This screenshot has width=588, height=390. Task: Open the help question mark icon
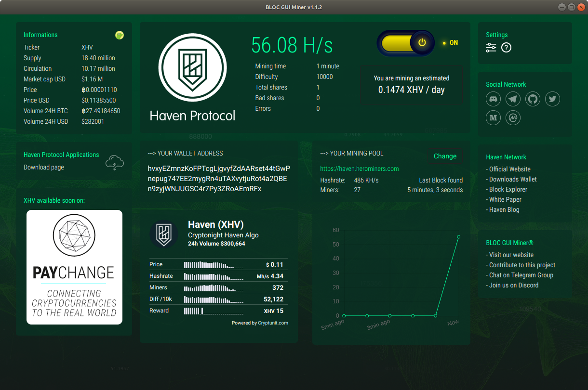[506, 48]
